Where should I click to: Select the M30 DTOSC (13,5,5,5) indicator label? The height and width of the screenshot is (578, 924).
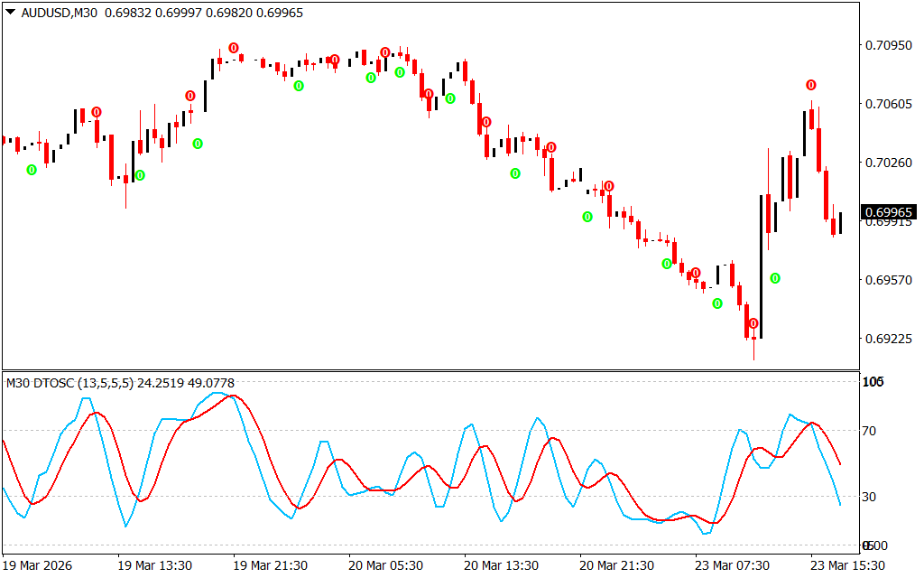click(69, 383)
